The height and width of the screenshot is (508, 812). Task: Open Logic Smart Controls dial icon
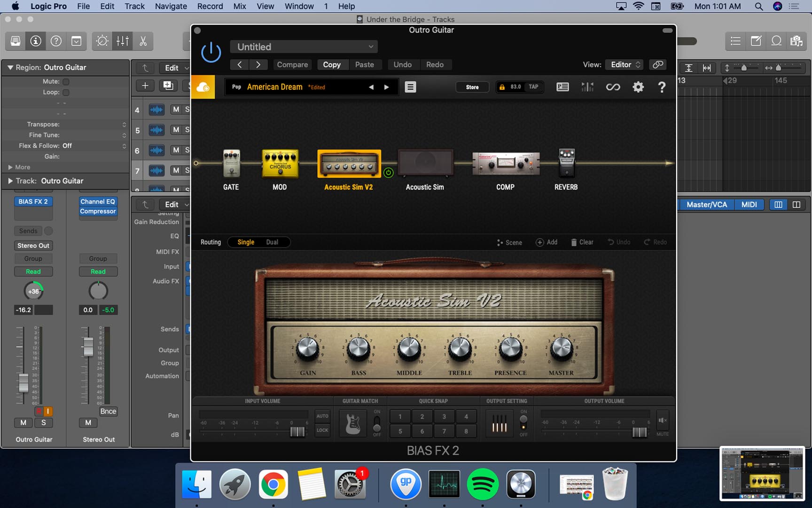tap(102, 41)
